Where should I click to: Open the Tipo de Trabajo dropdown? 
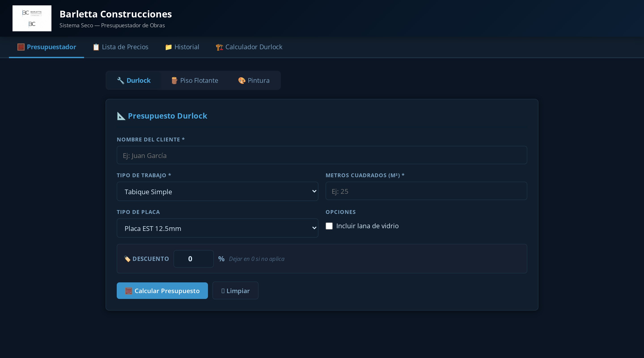pos(217,191)
